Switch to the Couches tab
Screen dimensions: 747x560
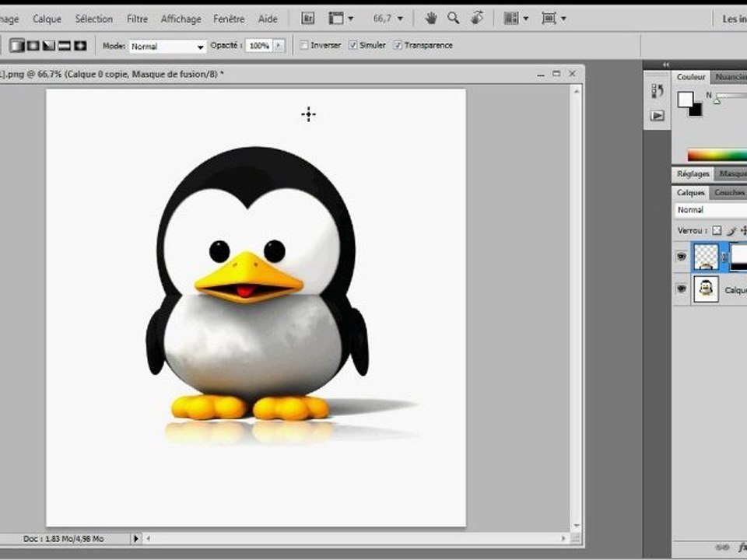pos(729,192)
